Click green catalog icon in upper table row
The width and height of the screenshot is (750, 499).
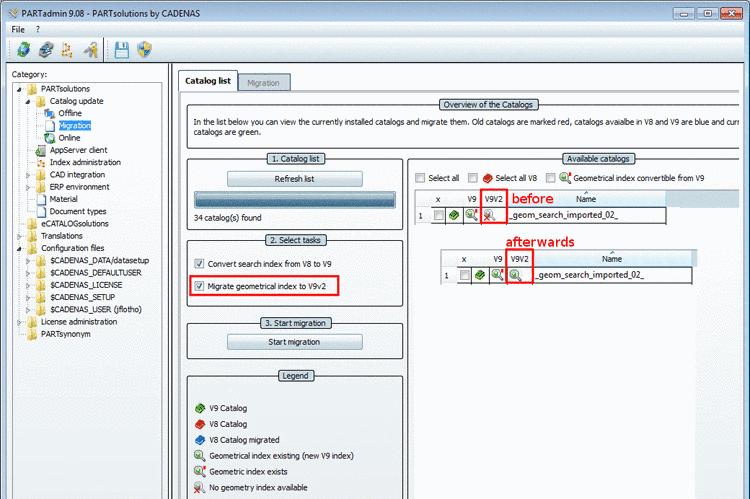click(x=454, y=215)
